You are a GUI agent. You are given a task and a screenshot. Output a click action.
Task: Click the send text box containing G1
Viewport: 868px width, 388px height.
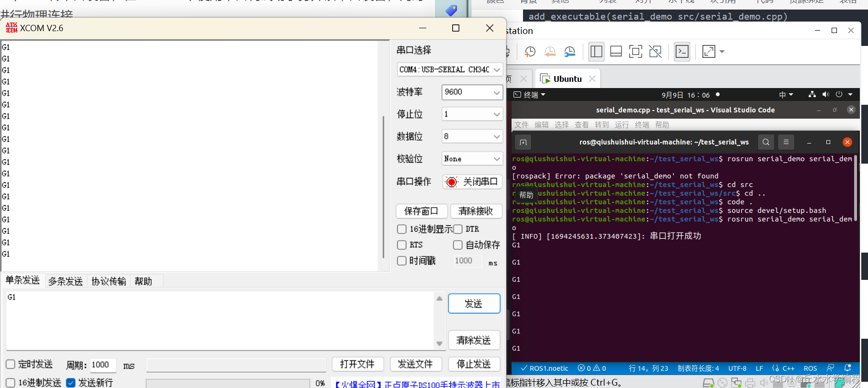coord(220,320)
